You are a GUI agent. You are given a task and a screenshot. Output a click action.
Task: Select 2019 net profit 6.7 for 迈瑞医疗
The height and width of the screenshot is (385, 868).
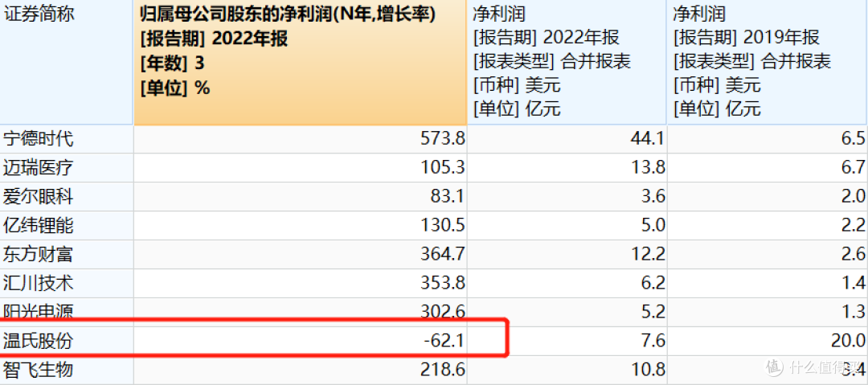point(768,168)
